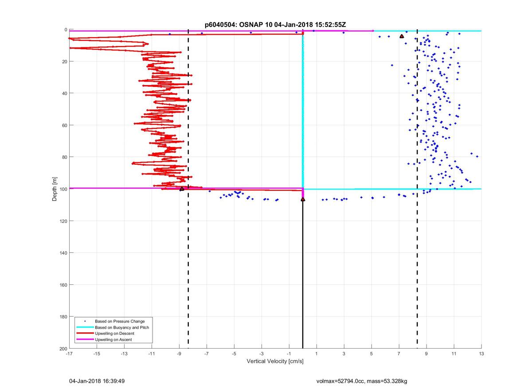The height and width of the screenshot is (392, 532).
Task: Click depth tick label "80"
Action: point(64,157)
